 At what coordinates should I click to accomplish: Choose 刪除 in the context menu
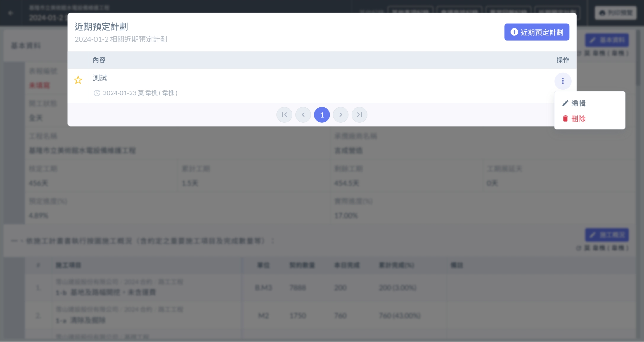tap(578, 119)
